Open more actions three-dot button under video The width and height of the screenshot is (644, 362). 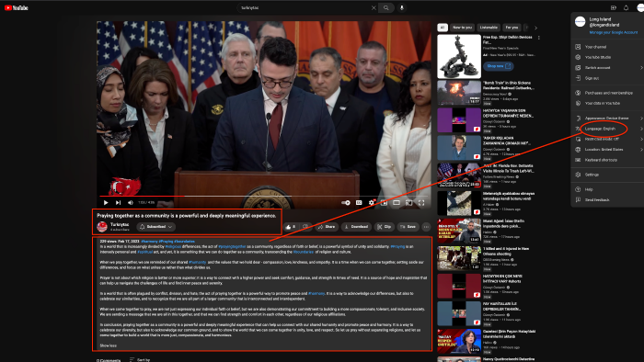point(426,227)
